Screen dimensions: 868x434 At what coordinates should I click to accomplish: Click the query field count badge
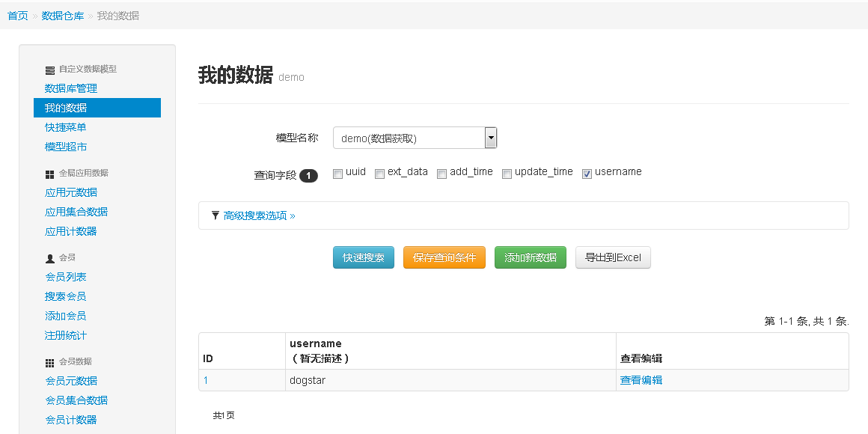point(309,176)
